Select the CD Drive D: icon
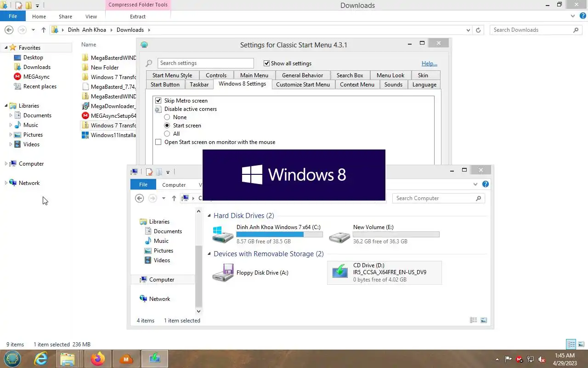The height and width of the screenshot is (368, 588). (x=339, y=271)
